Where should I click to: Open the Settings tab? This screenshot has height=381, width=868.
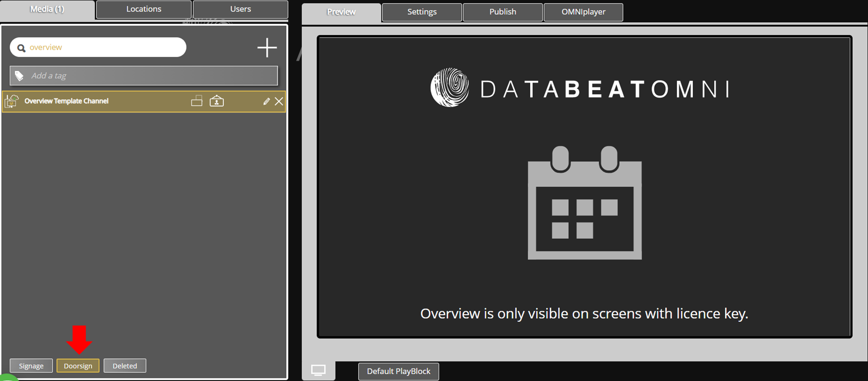(422, 12)
